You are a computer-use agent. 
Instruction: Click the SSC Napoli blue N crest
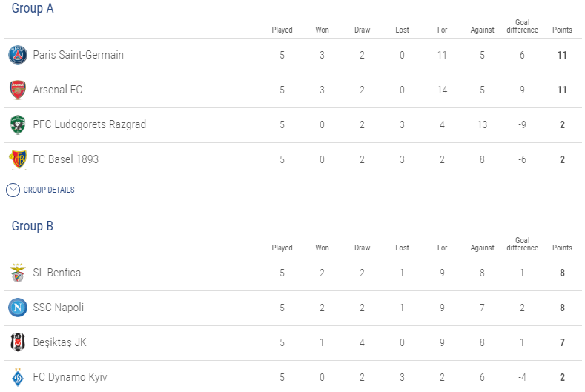pyautogui.click(x=18, y=308)
